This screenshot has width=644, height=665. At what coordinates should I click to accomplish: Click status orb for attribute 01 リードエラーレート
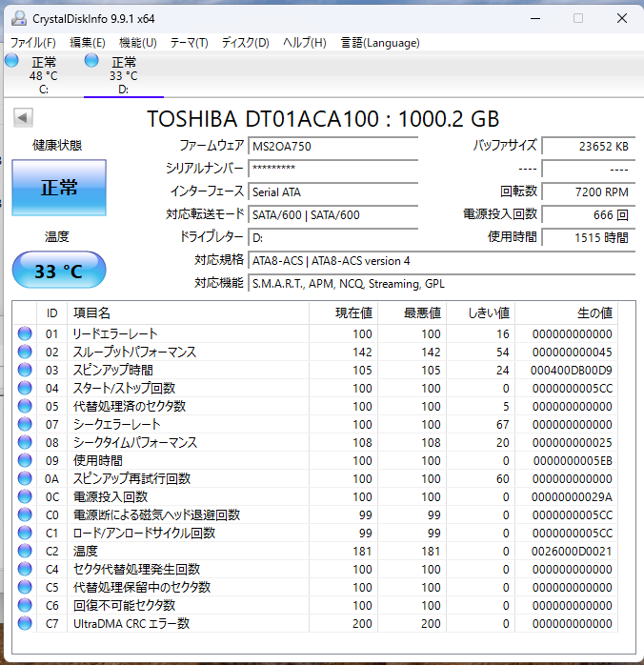click(25, 333)
